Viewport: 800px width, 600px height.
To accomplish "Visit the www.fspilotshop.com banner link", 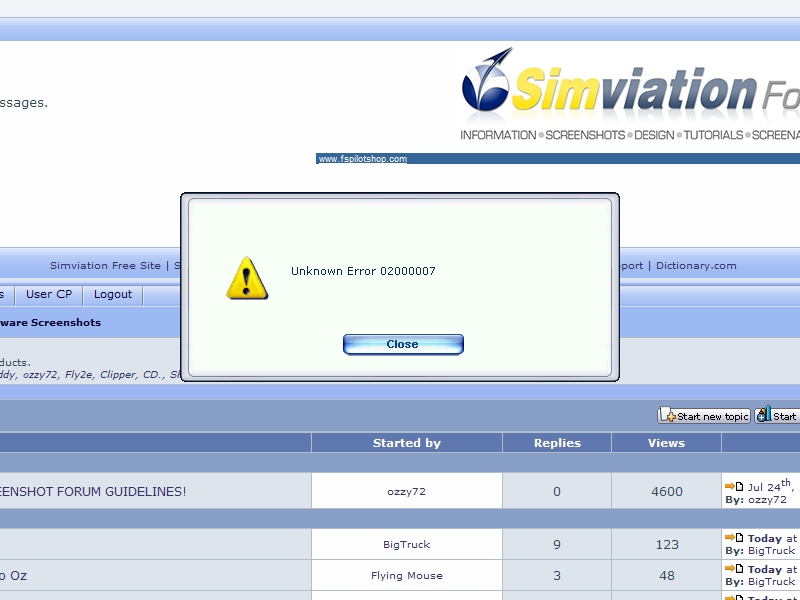I will click(363, 159).
